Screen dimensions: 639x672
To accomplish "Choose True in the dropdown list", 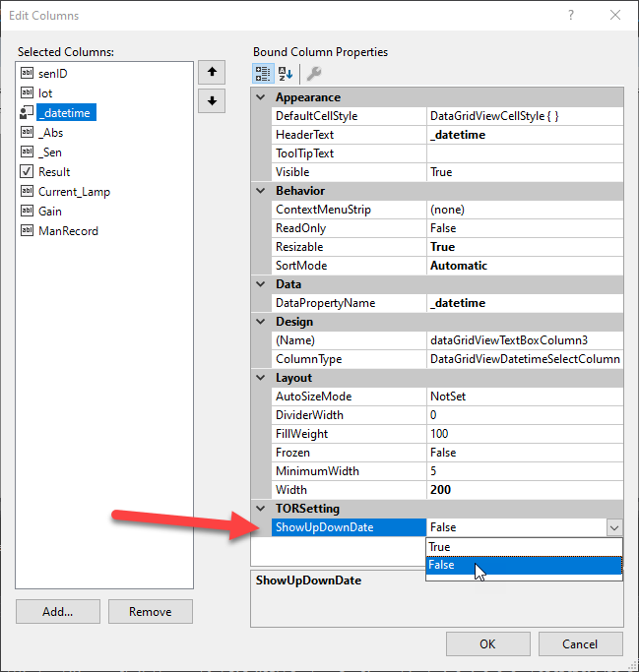I will pyautogui.click(x=524, y=547).
